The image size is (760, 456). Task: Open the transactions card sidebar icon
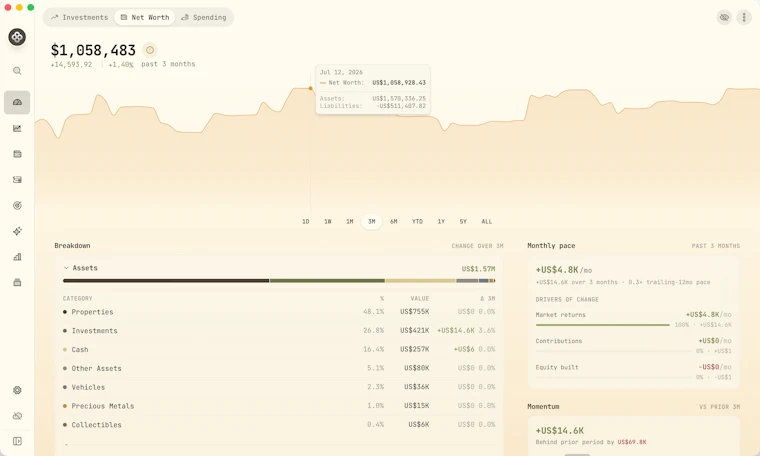coord(17,180)
